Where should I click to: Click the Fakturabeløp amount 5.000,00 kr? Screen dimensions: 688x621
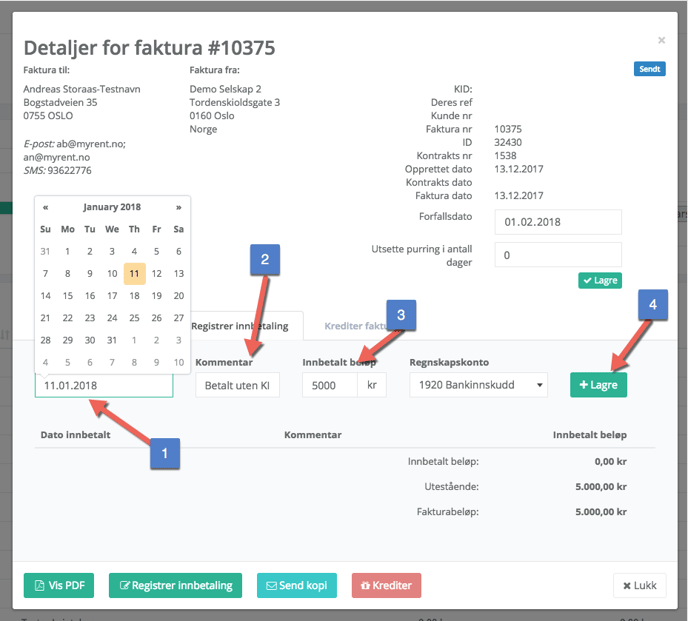[x=601, y=512]
